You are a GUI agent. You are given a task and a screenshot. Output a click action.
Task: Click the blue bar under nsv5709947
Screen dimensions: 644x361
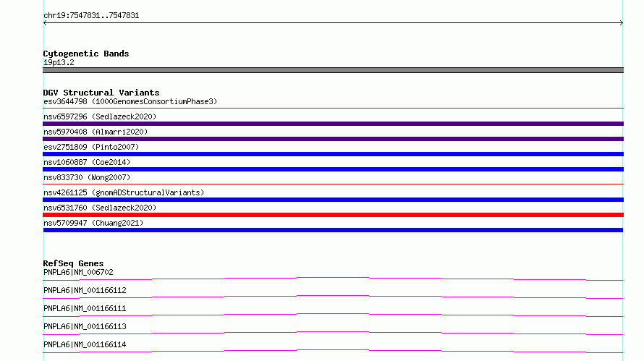click(x=333, y=230)
